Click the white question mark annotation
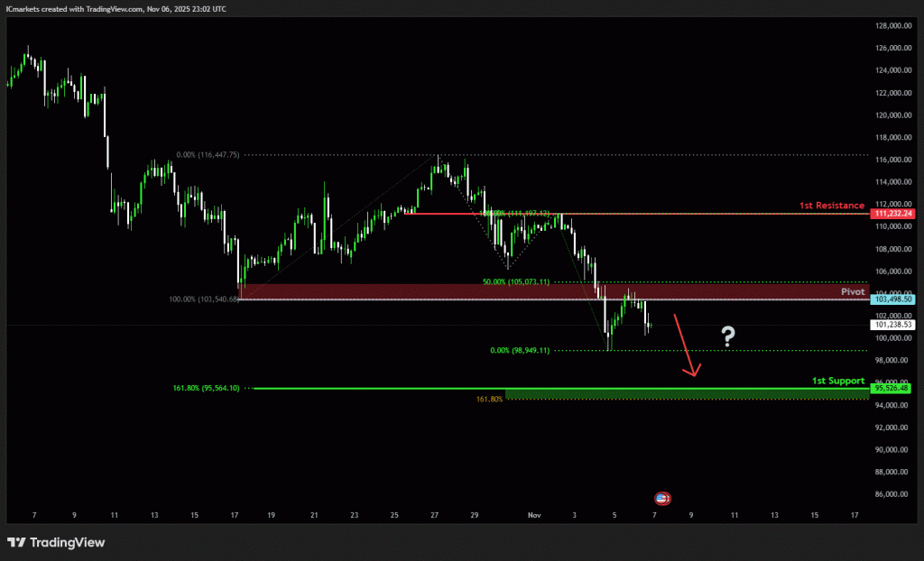The height and width of the screenshot is (561, 924). pos(728,337)
